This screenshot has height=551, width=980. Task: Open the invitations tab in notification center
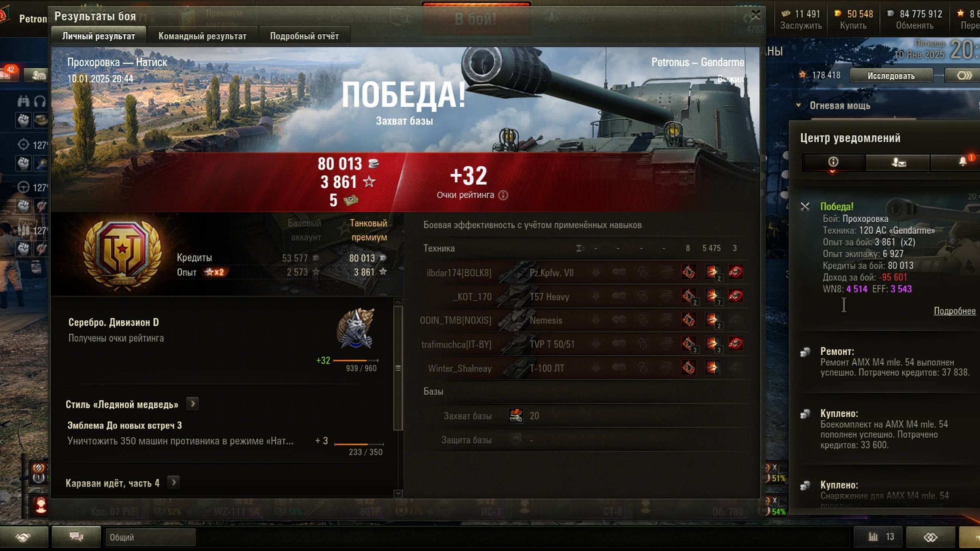898,162
